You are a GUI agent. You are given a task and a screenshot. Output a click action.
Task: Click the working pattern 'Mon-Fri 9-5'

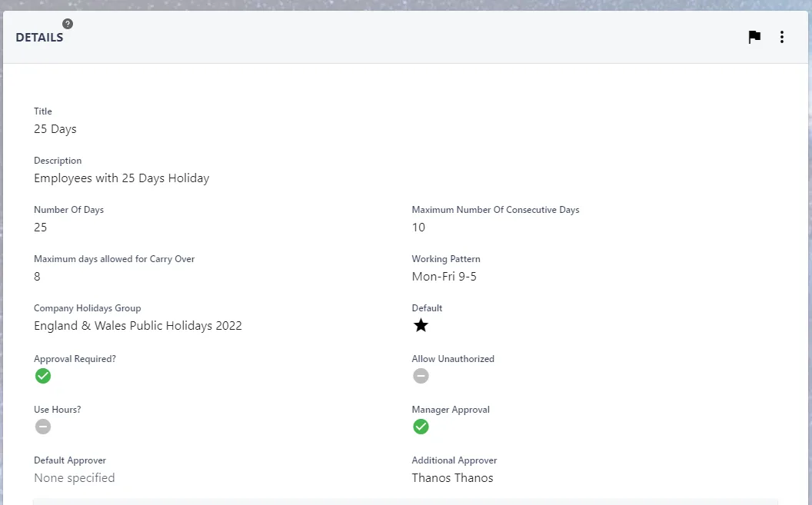click(x=444, y=276)
